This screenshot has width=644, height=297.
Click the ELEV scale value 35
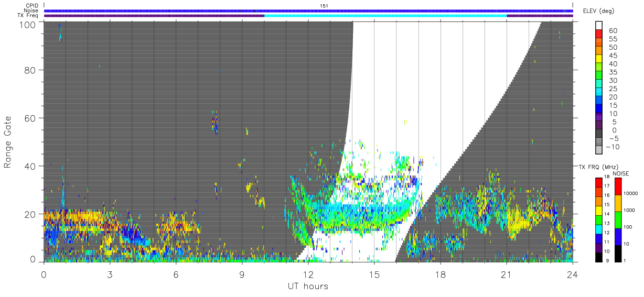(613, 72)
